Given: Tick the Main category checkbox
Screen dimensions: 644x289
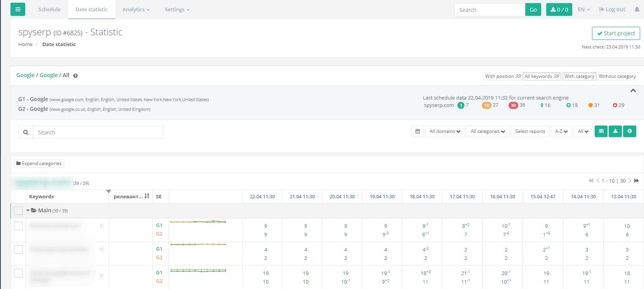Looking at the screenshot, I should point(18,211).
